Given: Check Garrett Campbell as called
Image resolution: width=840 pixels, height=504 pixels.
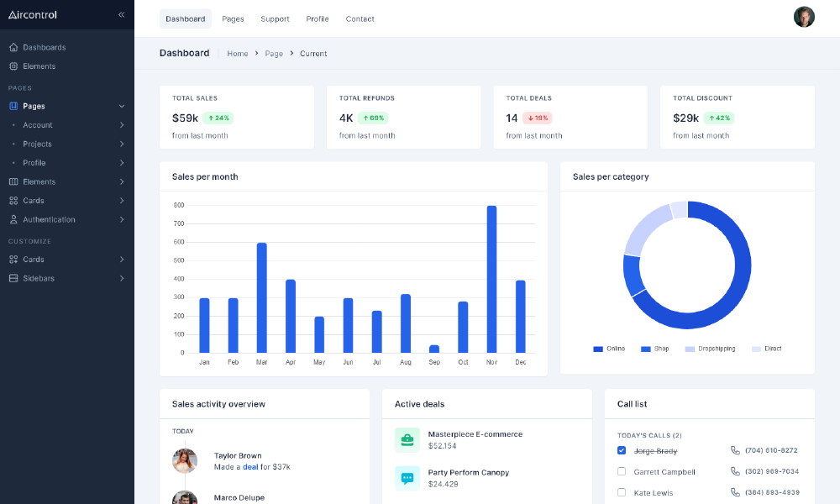Looking at the screenshot, I should click(x=621, y=472).
